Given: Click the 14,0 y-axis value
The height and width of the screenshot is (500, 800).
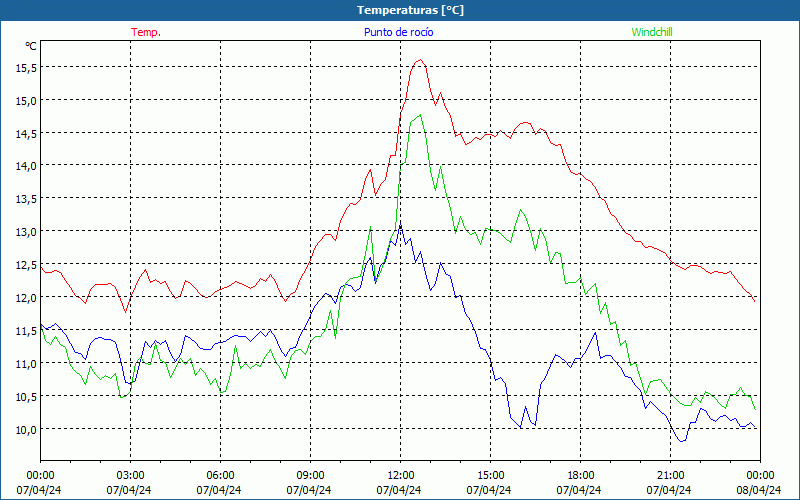Looking at the screenshot, I should 26,166.
